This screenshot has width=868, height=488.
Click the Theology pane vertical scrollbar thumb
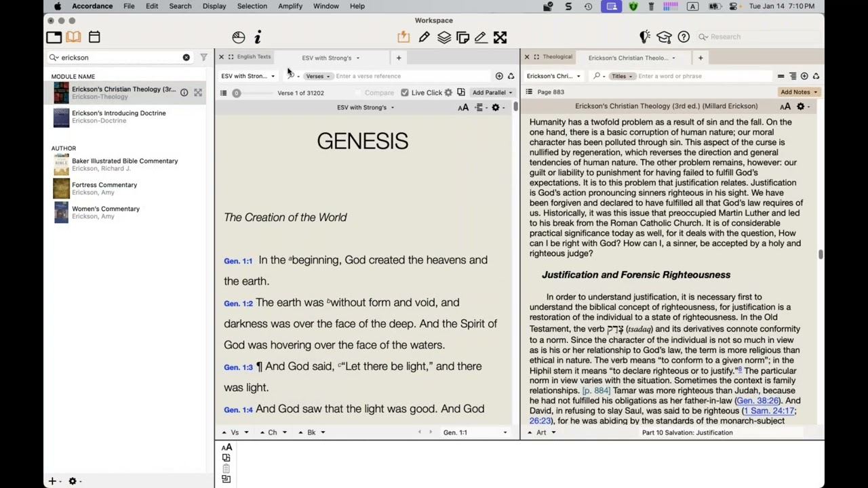point(821,254)
